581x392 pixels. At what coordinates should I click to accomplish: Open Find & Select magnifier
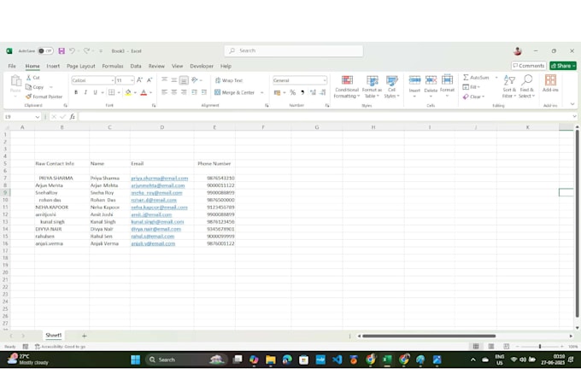[526, 87]
